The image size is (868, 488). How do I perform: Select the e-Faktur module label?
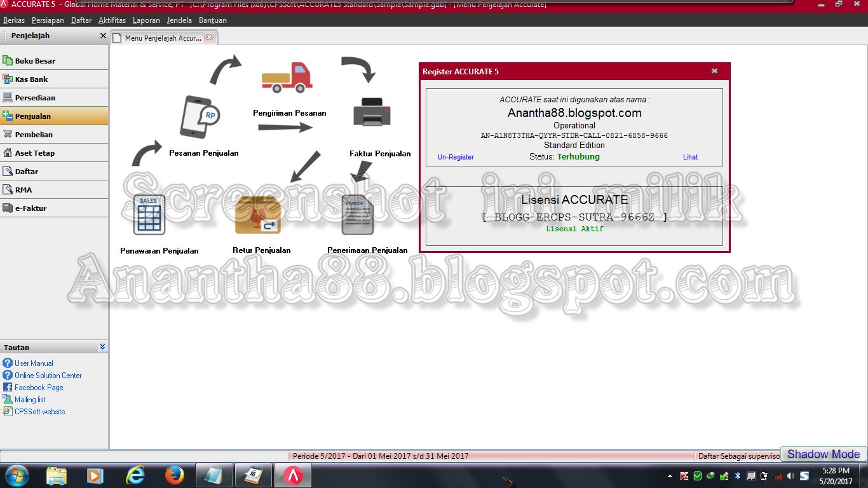click(x=31, y=208)
